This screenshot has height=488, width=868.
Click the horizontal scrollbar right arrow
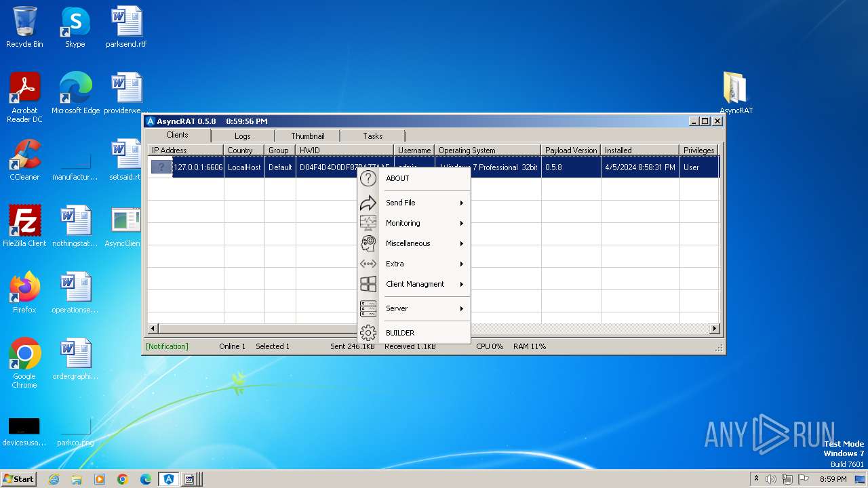click(x=714, y=329)
